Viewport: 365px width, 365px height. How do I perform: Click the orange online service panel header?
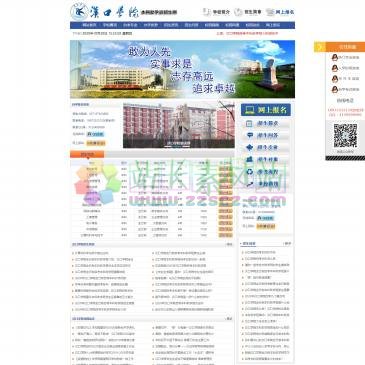point(345,47)
